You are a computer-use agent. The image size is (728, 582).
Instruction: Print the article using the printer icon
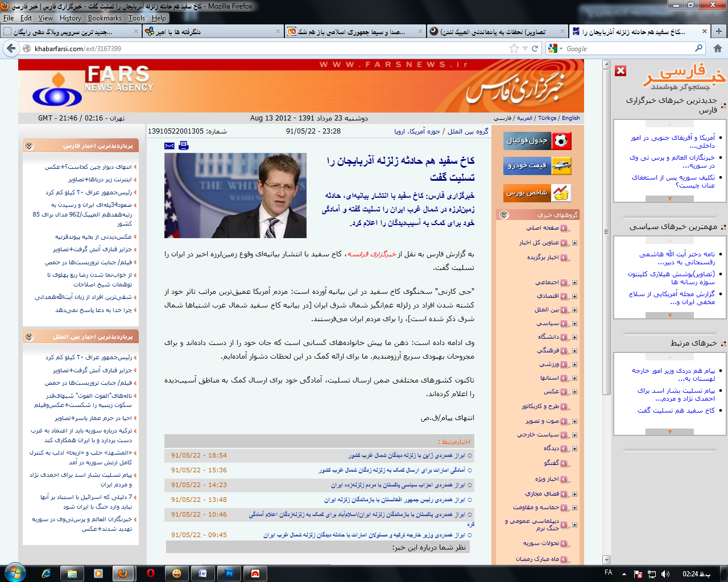coord(183,145)
